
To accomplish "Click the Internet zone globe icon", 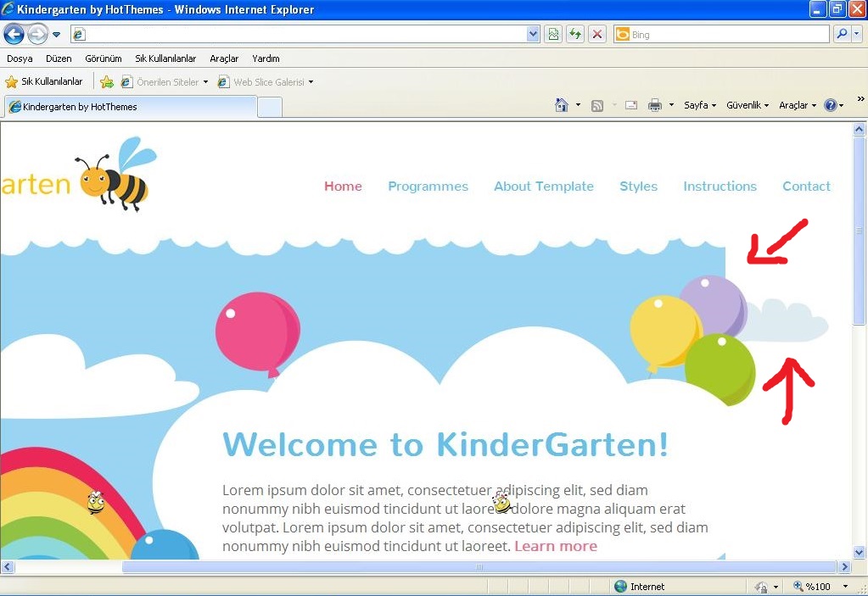I will coord(620,586).
